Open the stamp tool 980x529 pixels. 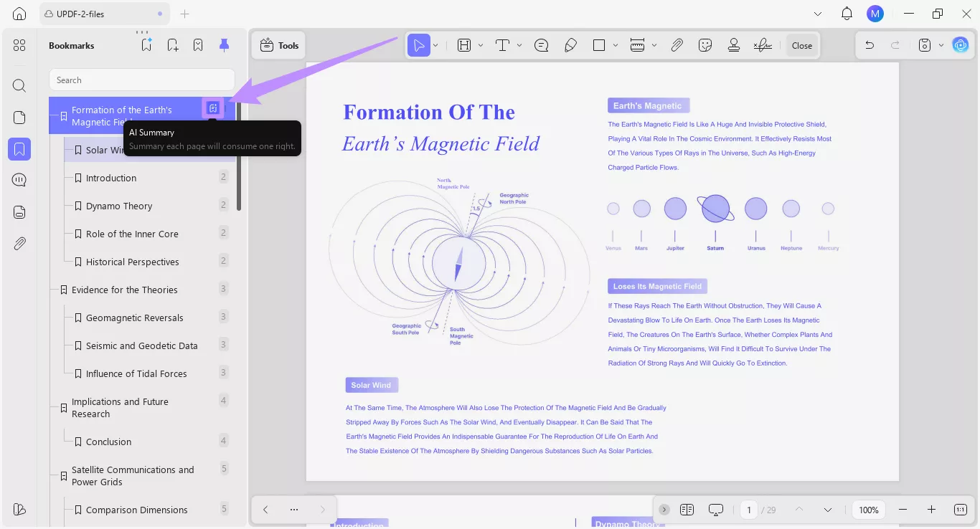point(733,45)
